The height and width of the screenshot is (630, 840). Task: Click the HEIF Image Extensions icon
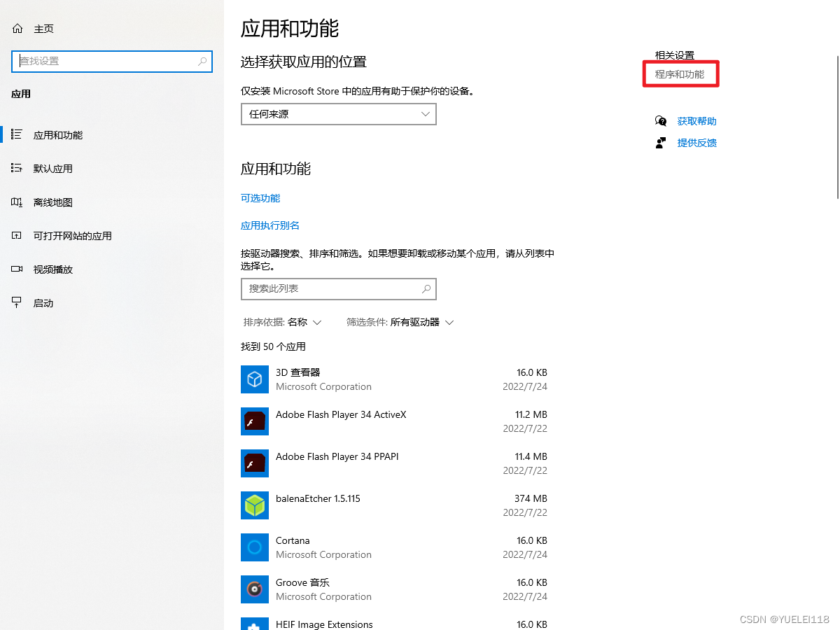coord(255,624)
